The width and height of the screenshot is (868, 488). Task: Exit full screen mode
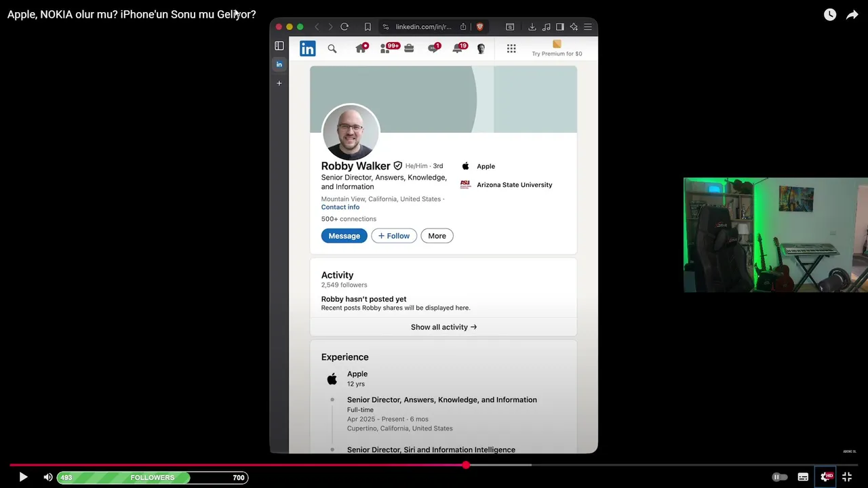pyautogui.click(x=847, y=477)
